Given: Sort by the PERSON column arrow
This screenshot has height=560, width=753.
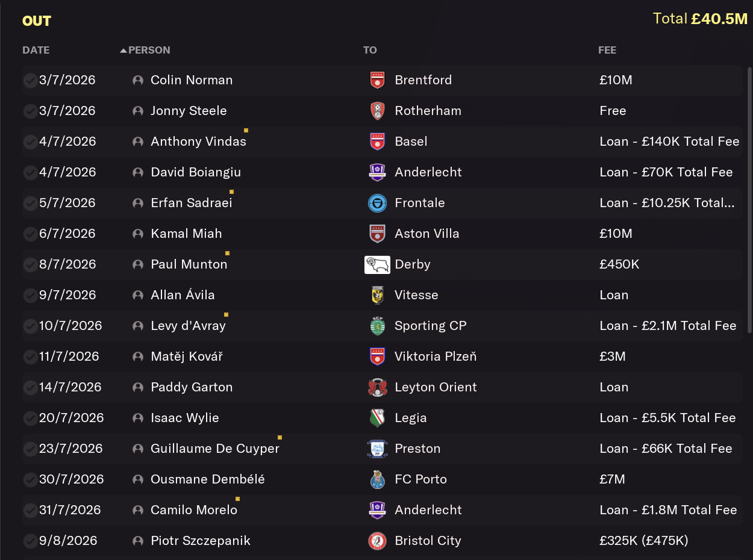Looking at the screenshot, I should [123, 51].
